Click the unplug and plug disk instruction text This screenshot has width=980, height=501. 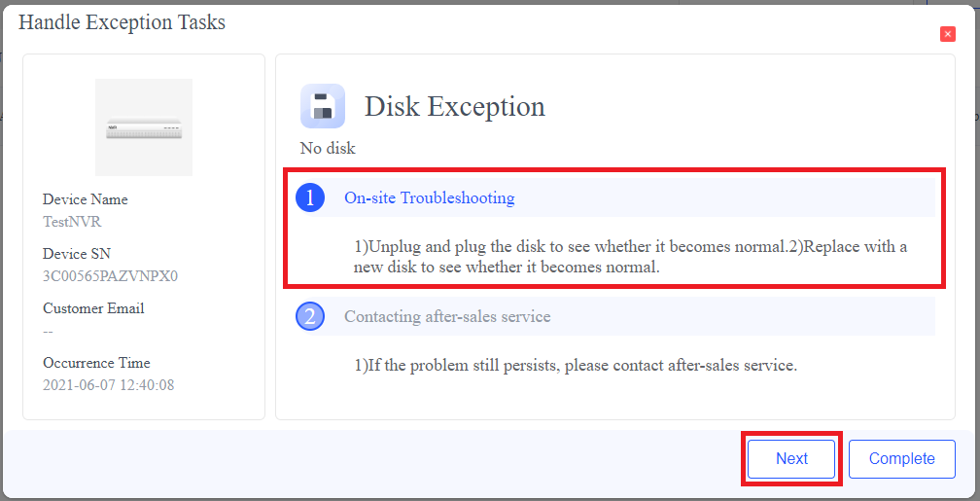(630, 257)
